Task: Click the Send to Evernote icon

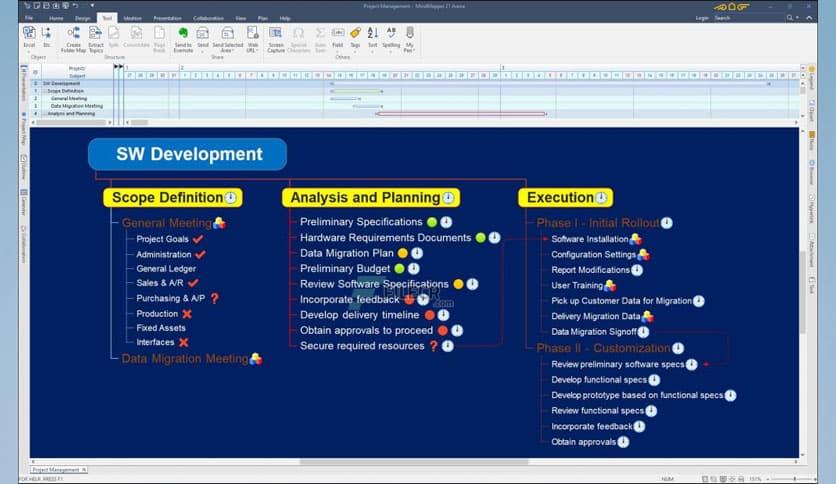Action: coord(183,34)
